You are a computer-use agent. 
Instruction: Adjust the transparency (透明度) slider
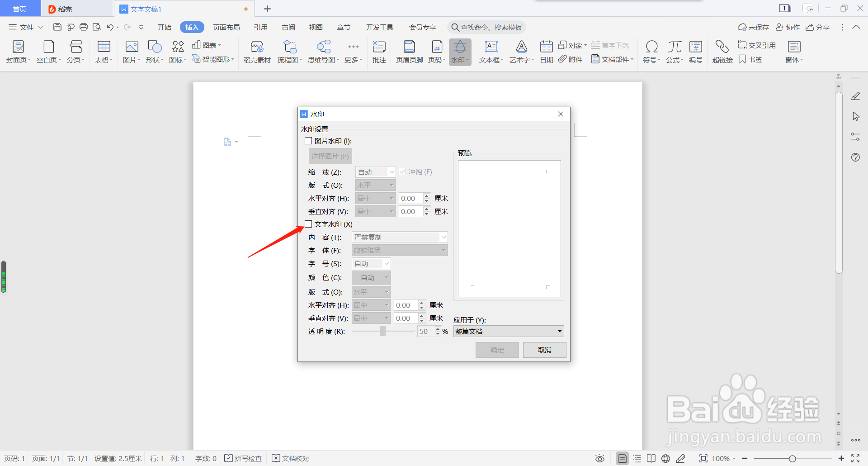[x=383, y=331]
